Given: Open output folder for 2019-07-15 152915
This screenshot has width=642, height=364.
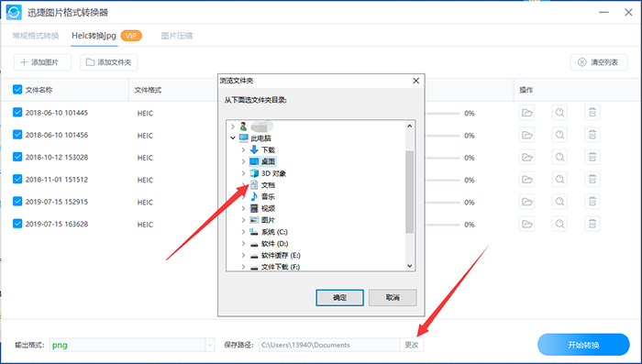Looking at the screenshot, I should click(527, 202).
